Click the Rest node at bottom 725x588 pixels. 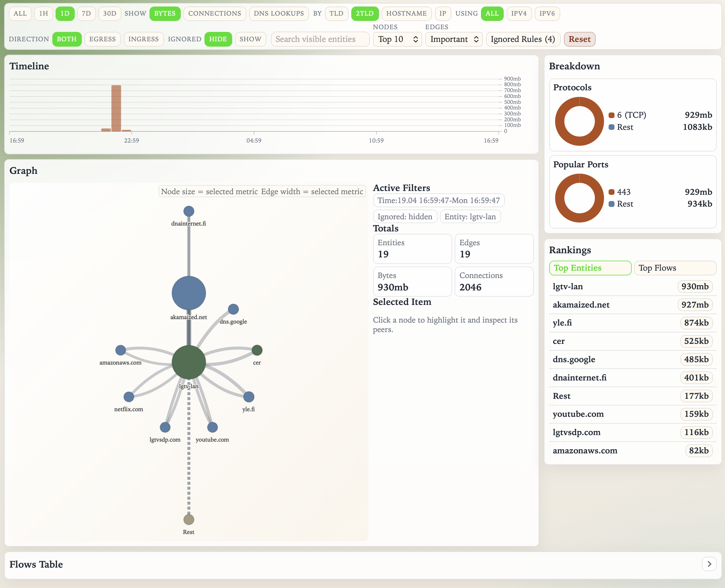coord(189,519)
